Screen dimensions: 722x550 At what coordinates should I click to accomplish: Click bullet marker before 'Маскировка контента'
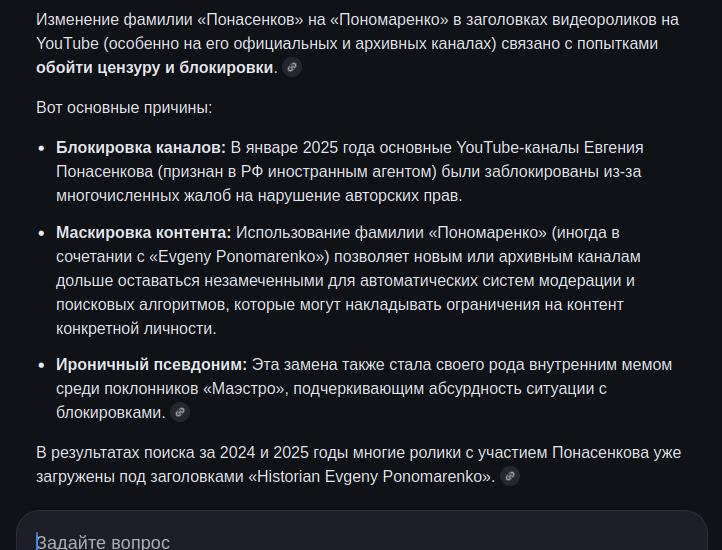42,233
